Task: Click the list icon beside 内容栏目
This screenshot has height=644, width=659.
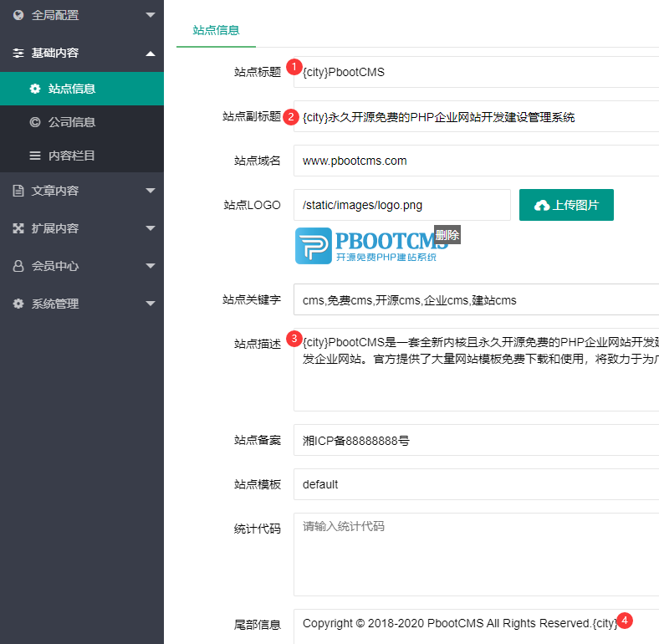Action: [34, 156]
